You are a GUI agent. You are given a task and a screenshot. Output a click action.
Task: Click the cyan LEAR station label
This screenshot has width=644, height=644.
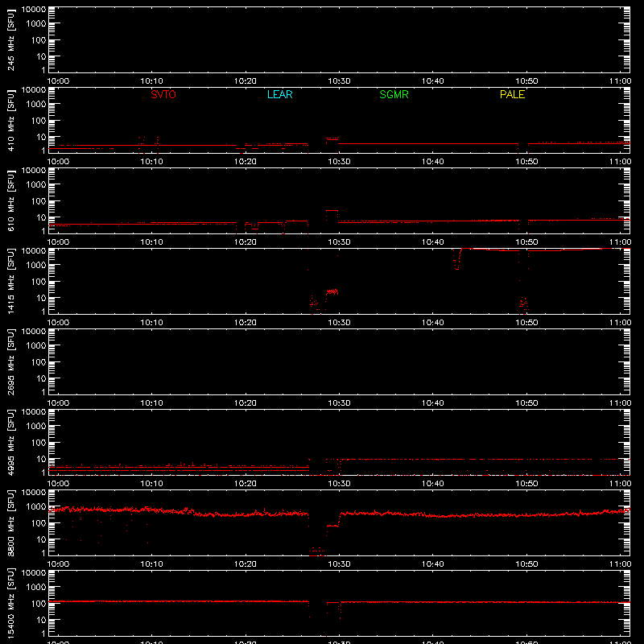point(279,94)
